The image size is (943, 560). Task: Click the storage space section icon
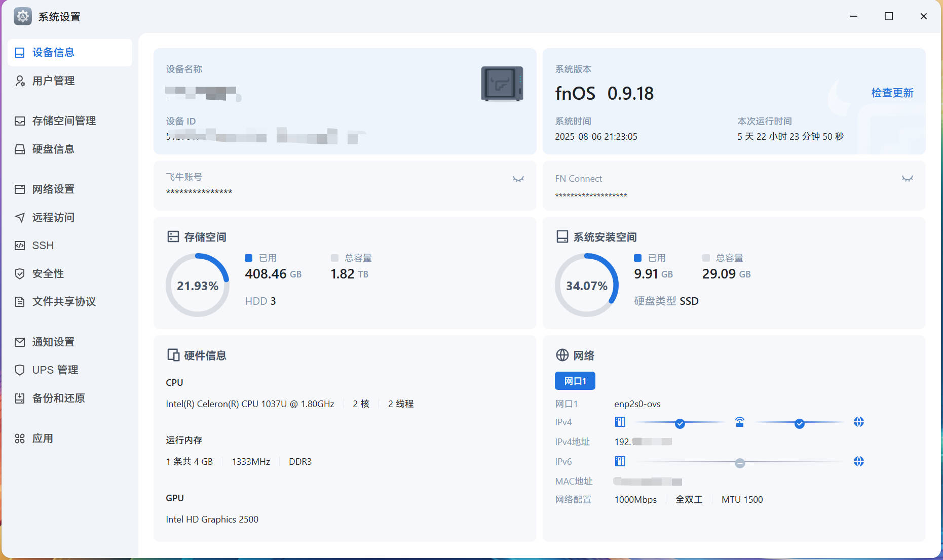[173, 236]
